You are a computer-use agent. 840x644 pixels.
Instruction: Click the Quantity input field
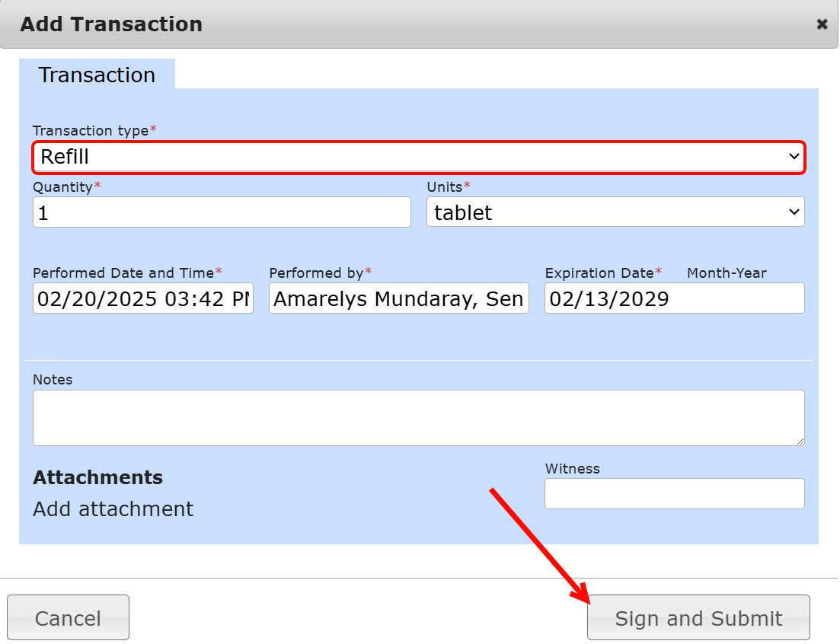[222, 213]
